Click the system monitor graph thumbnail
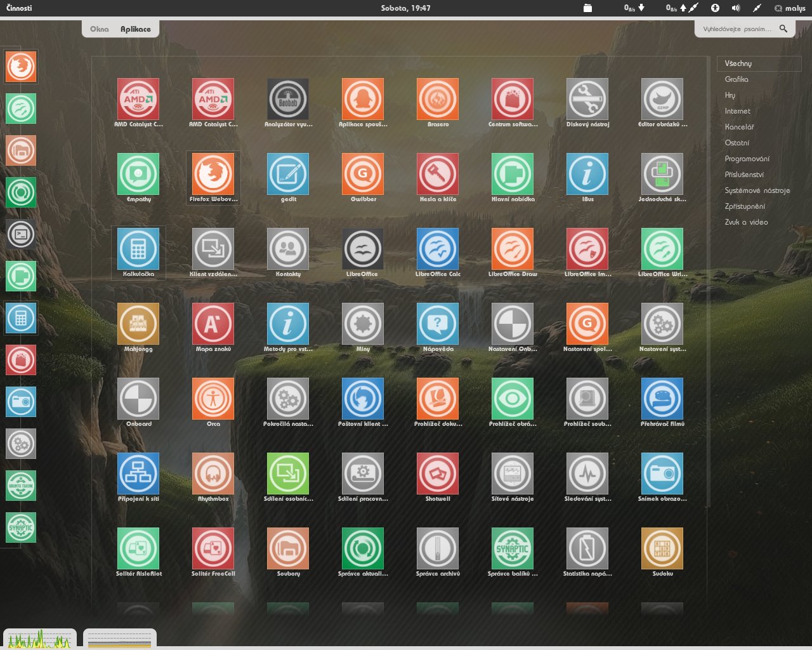Viewport: 812px width, 650px height. pos(39,638)
